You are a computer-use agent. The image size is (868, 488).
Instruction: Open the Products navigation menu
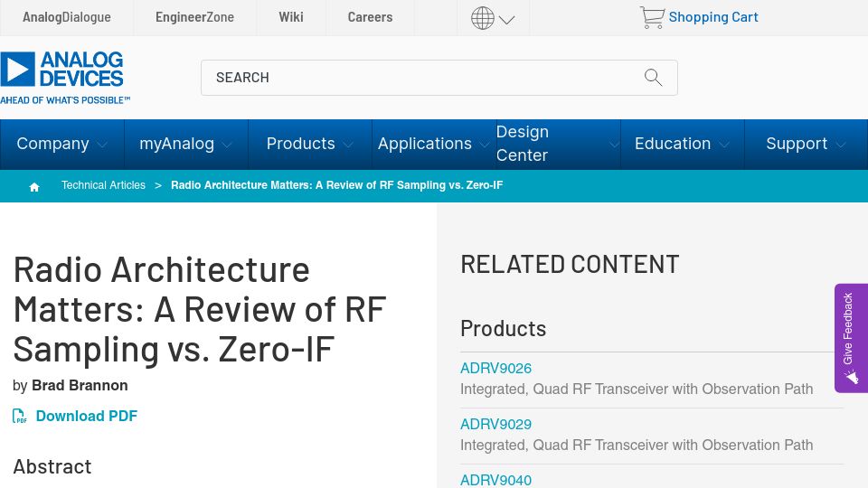click(300, 144)
